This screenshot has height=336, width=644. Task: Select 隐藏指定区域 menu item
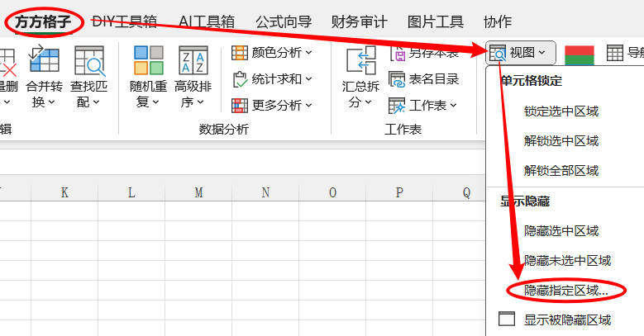point(566,291)
